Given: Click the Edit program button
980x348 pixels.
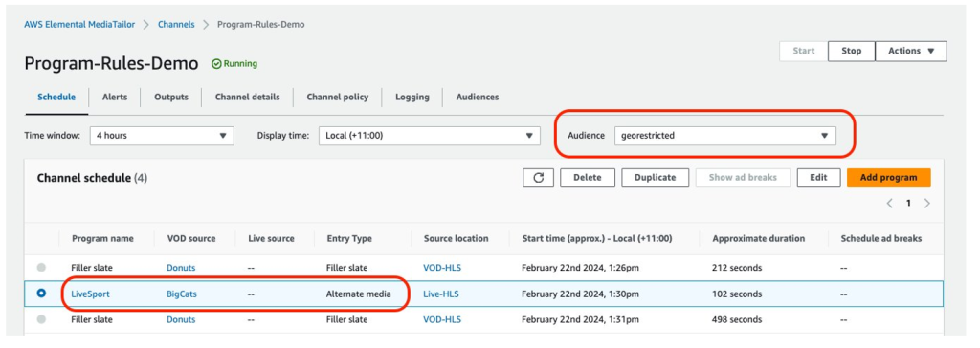Looking at the screenshot, I should tap(819, 178).
